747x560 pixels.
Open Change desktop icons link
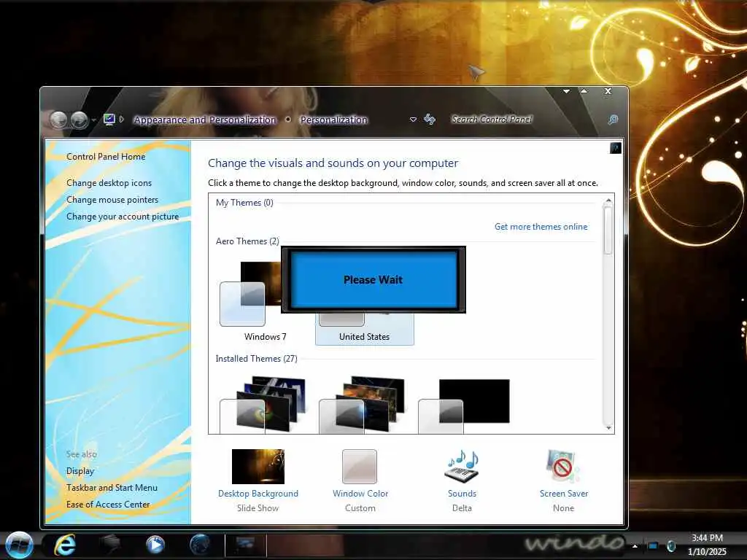click(109, 183)
